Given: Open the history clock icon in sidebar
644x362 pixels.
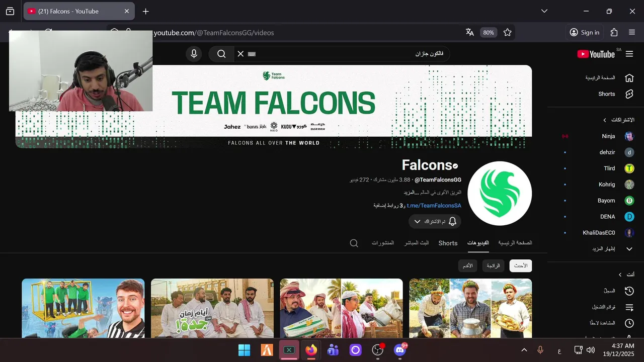Looking at the screenshot, I should 629,291.
